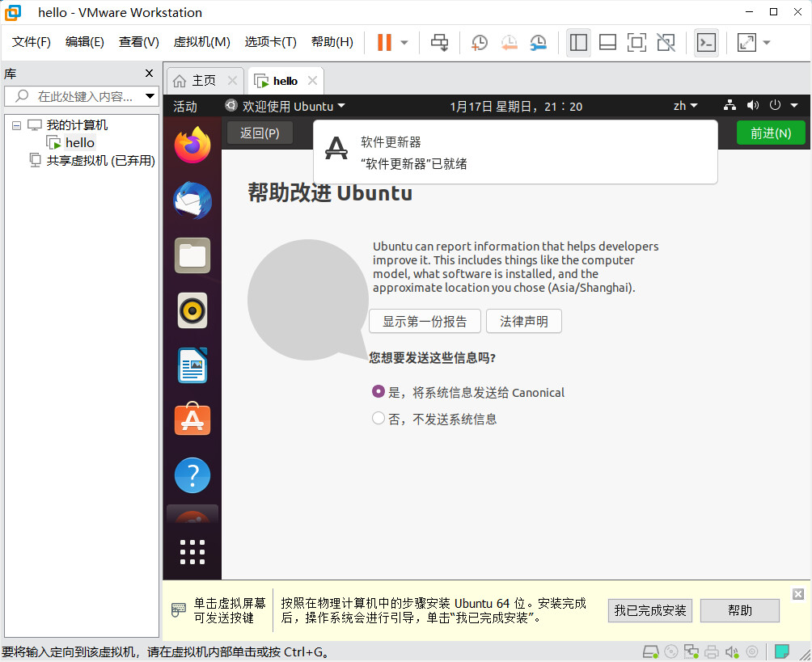Select 否，不发送系统信息 radio button
This screenshot has width=812, height=662.
(x=378, y=418)
